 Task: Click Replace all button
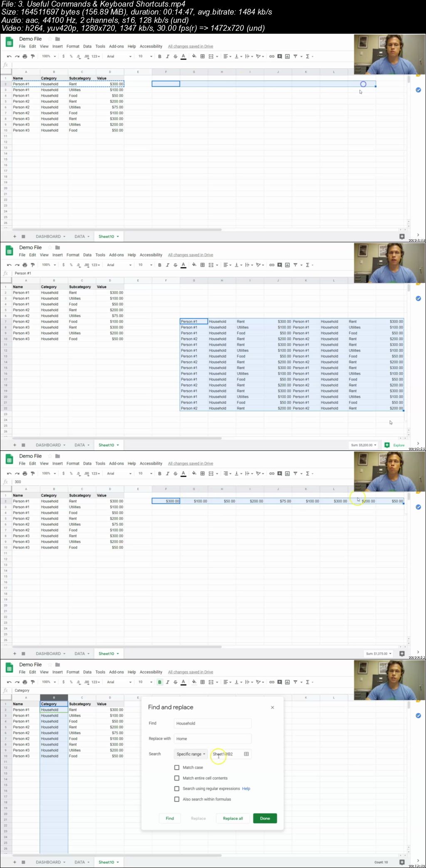(233, 818)
